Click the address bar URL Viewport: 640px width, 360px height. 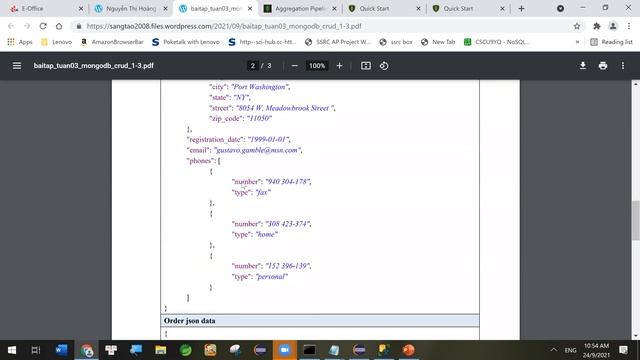(x=224, y=26)
